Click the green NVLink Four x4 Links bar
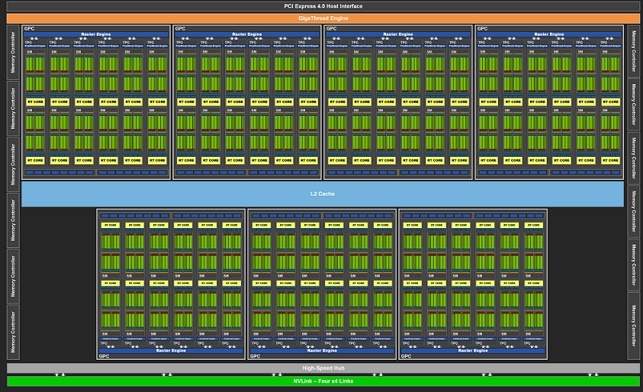The width and height of the screenshot is (643, 392). 323,381
